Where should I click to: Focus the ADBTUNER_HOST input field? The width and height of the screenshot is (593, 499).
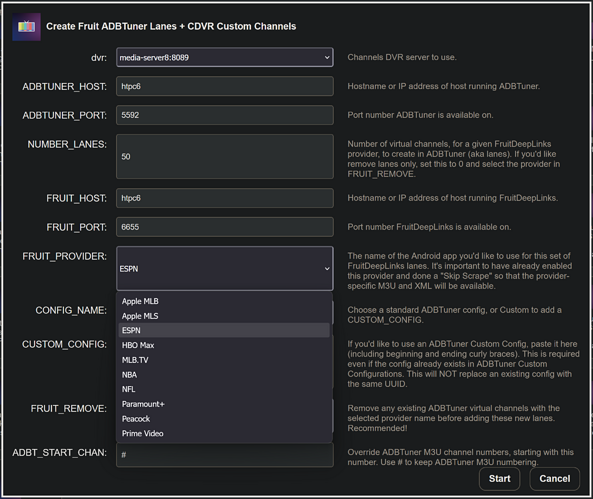click(x=225, y=86)
